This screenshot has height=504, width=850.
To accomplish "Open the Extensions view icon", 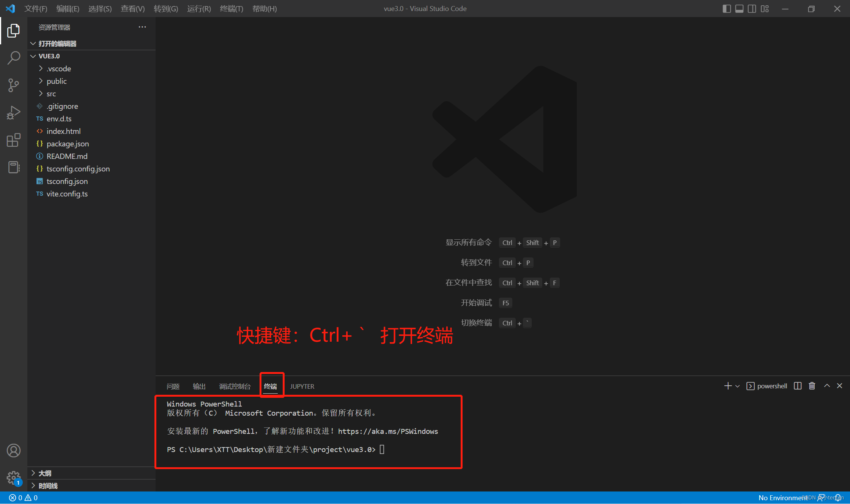I will point(14,140).
